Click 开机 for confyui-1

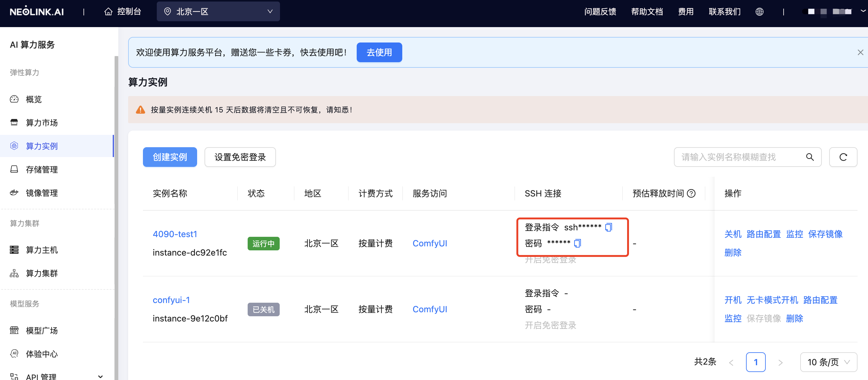(733, 300)
